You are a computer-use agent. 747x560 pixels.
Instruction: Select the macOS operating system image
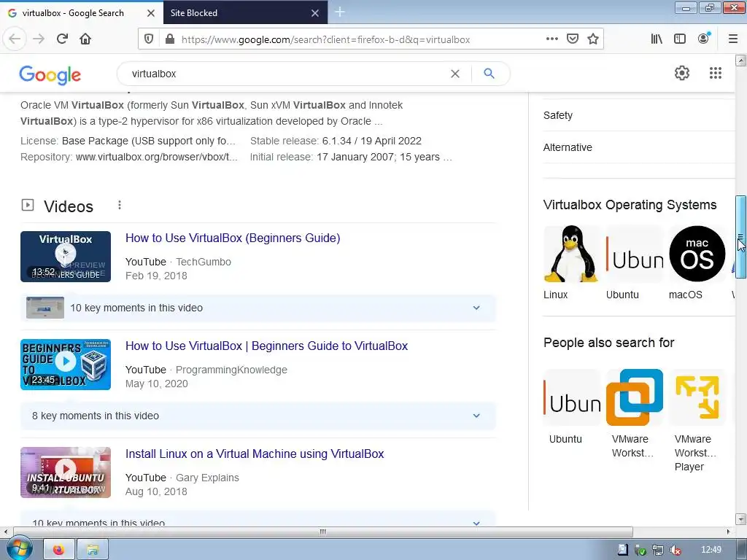(697, 254)
